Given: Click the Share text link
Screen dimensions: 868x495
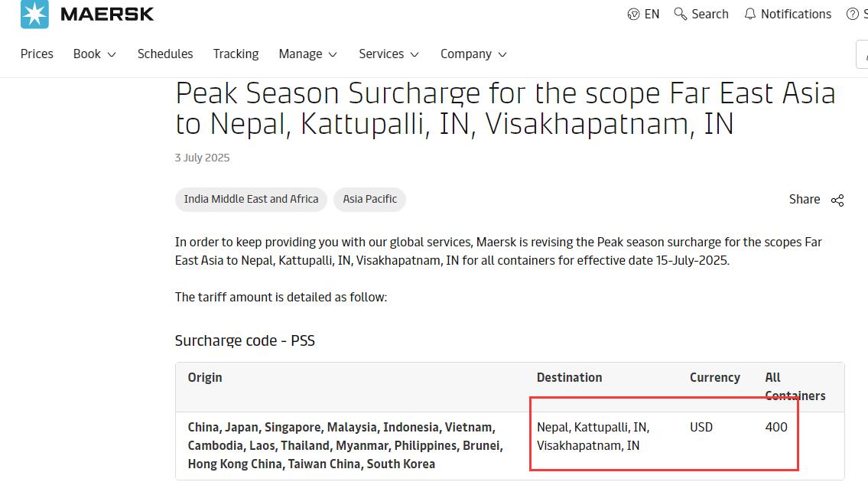Looking at the screenshot, I should click(805, 200).
